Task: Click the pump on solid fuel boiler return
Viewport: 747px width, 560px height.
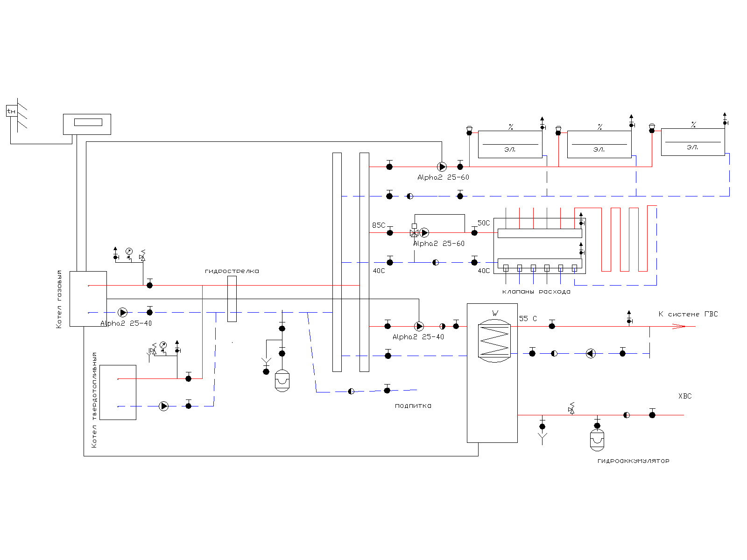Action: [x=164, y=406]
